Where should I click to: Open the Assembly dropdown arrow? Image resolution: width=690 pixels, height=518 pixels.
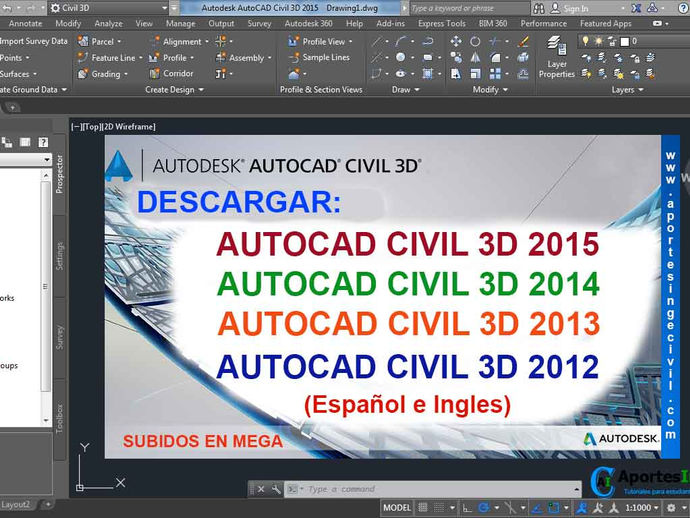(269, 58)
